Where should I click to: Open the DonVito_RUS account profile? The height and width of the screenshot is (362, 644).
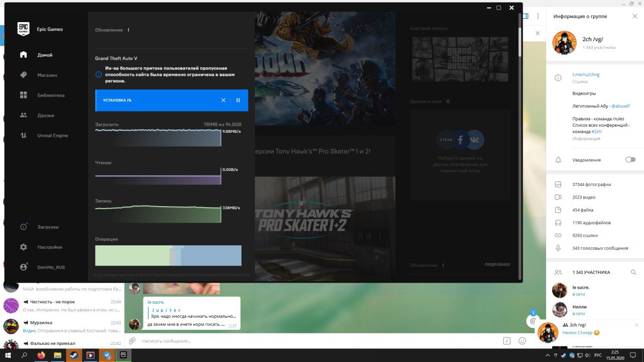[51, 267]
